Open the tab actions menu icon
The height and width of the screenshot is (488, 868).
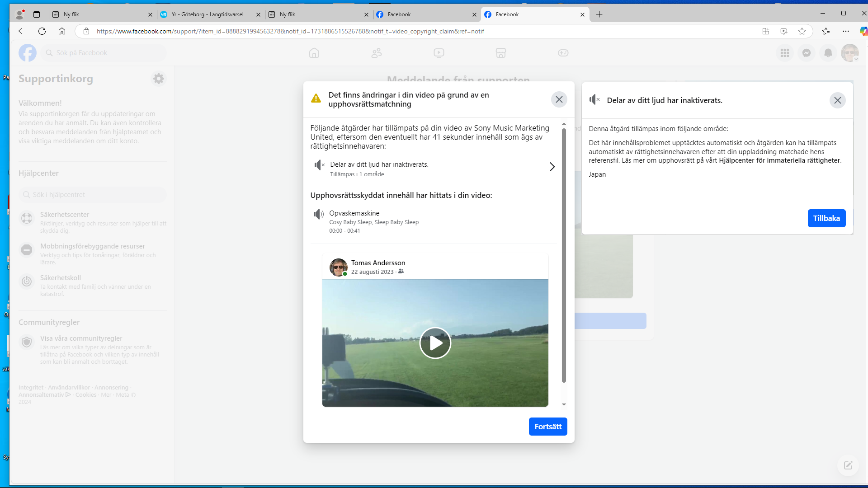pyautogui.click(x=37, y=14)
